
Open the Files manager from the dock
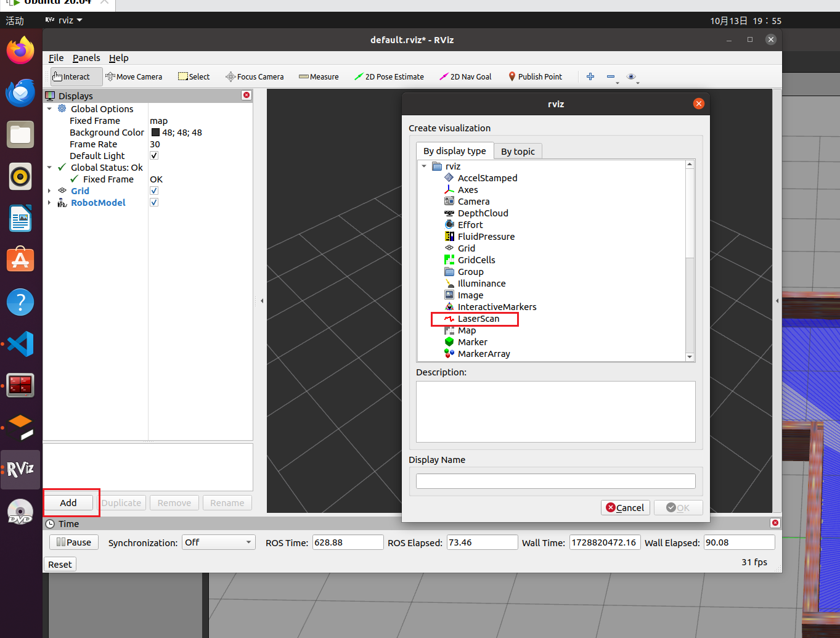20,134
